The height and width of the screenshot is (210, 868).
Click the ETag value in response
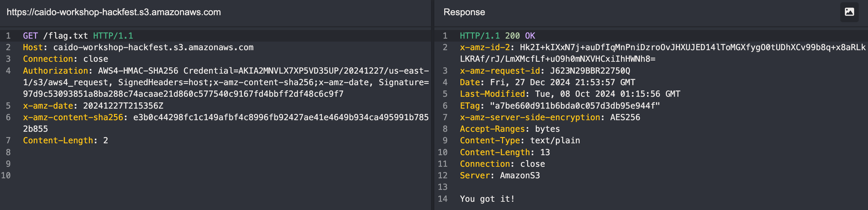575,106
